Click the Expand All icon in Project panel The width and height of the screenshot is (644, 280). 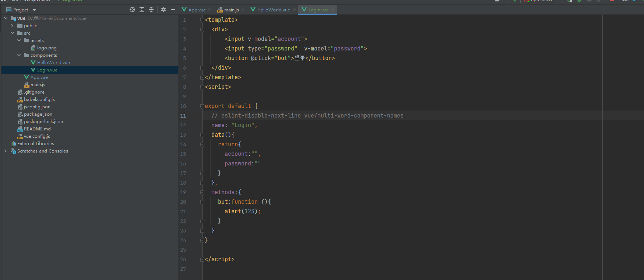(x=142, y=10)
